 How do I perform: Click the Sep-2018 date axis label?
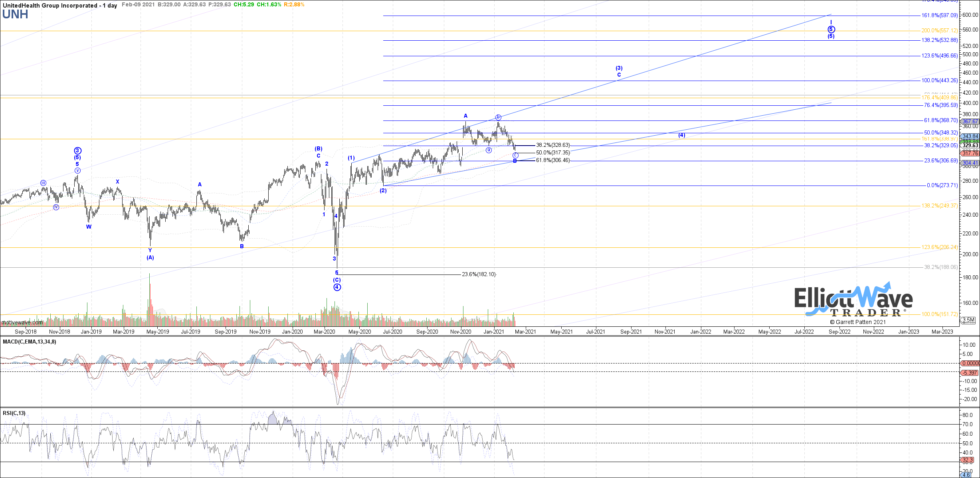coord(26,332)
